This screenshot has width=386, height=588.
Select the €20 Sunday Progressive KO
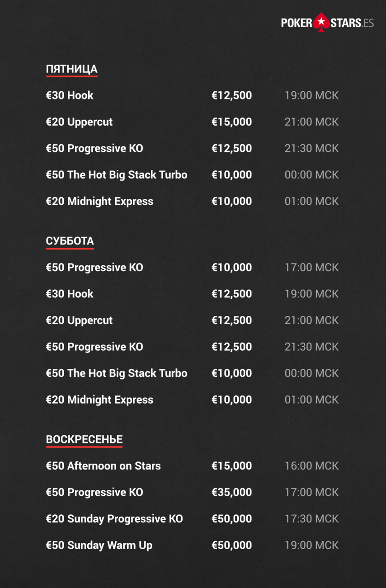point(114,519)
